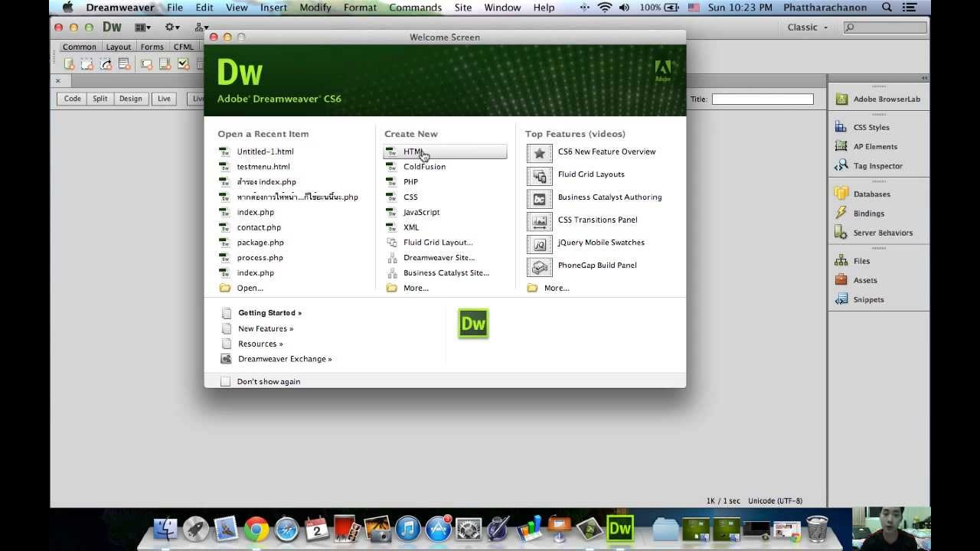Open the Server Behaviors panel

874,233
